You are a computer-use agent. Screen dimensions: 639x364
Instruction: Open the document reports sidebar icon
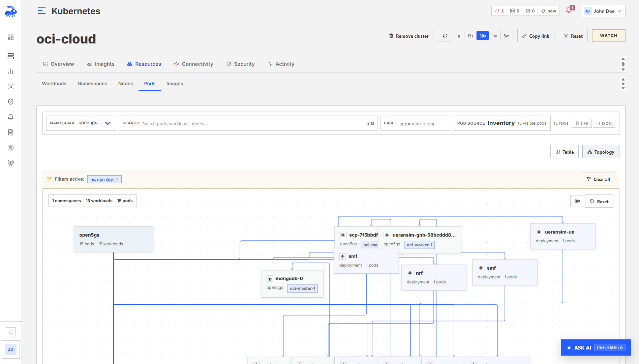11,132
